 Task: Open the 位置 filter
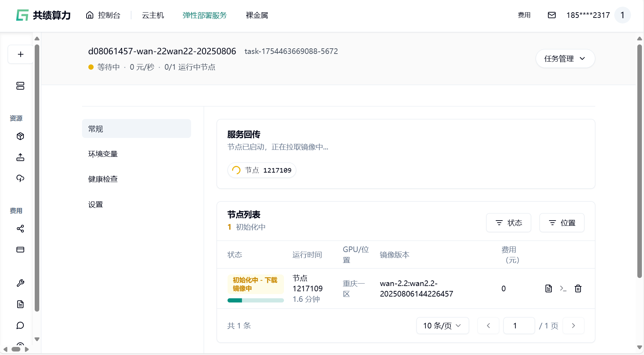(562, 223)
